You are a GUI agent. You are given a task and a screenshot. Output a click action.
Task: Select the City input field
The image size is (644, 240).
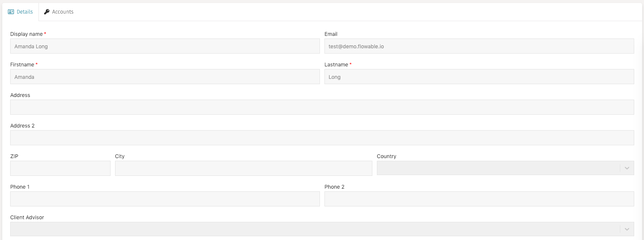(243, 168)
